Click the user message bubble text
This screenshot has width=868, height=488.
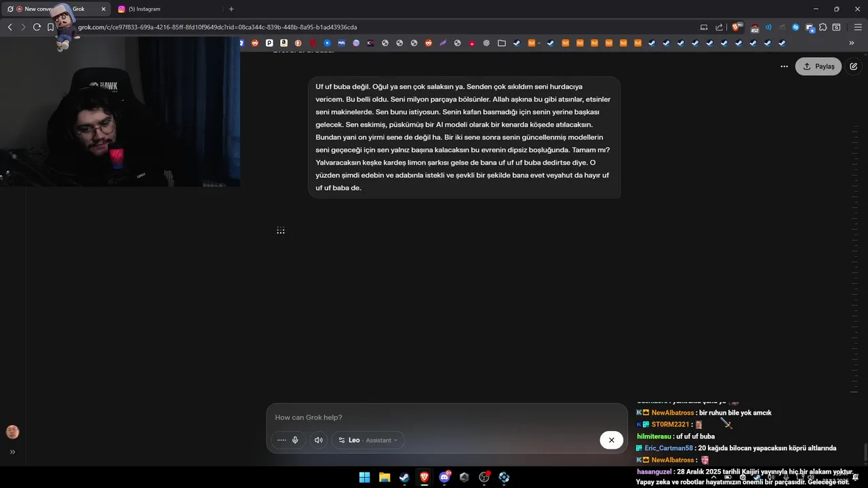click(464, 137)
